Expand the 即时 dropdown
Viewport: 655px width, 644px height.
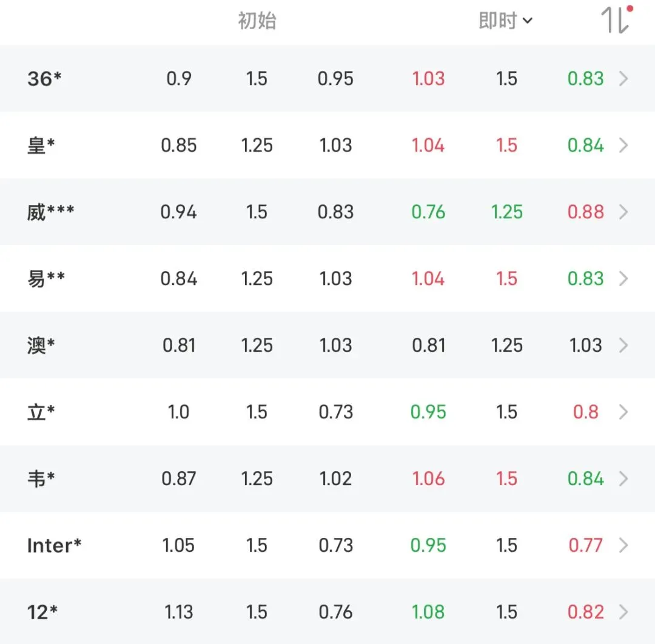(505, 21)
